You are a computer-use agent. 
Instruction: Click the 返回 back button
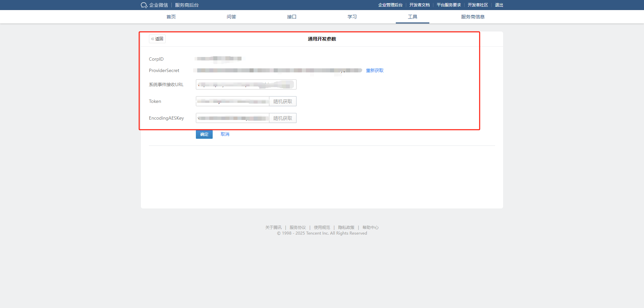pyautogui.click(x=157, y=39)
